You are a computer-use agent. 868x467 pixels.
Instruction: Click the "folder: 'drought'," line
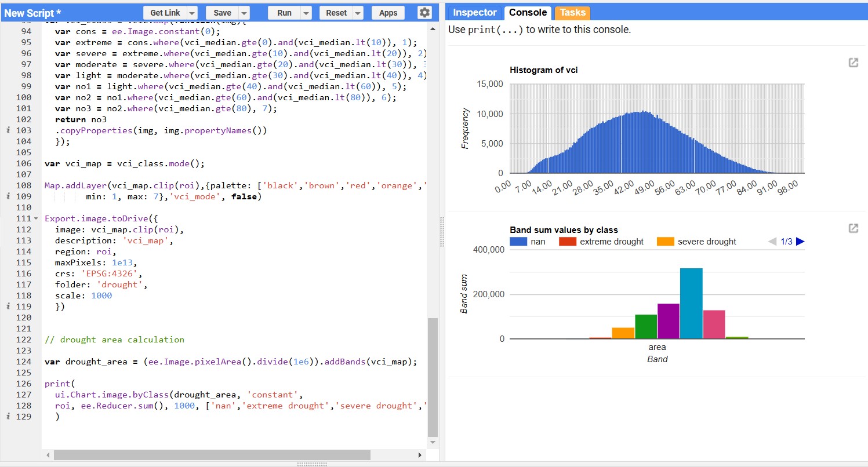[101, 284]
